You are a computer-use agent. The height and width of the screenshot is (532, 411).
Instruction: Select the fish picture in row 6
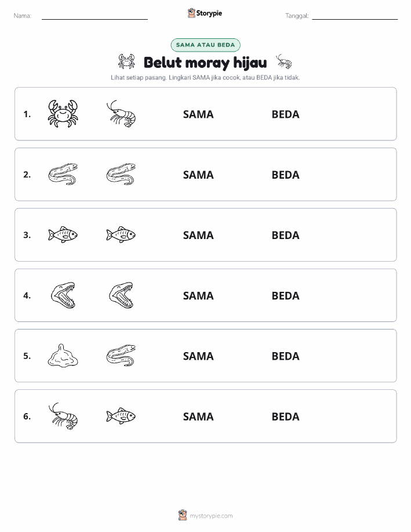121,416
